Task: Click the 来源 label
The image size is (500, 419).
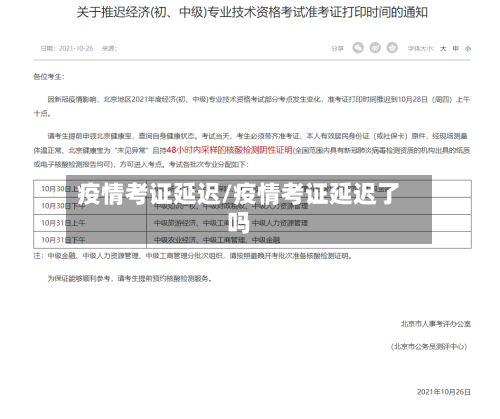Action: pos(109,49)
